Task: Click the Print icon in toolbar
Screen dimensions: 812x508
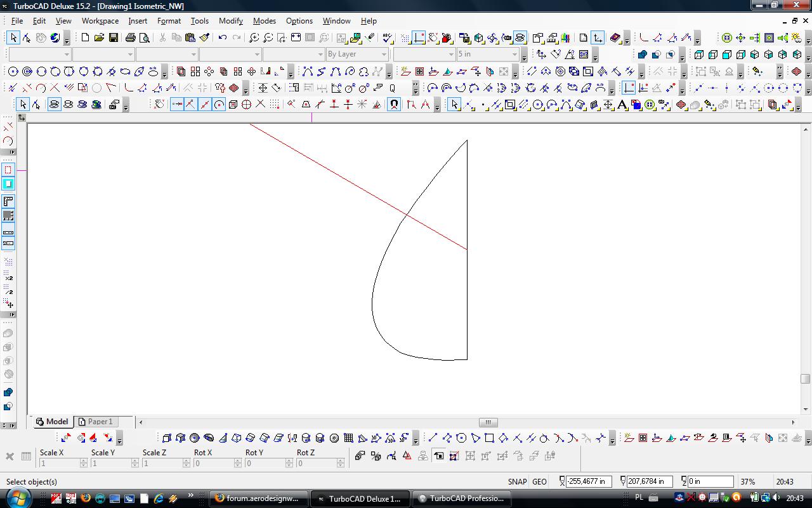Action: click(130, 38)
